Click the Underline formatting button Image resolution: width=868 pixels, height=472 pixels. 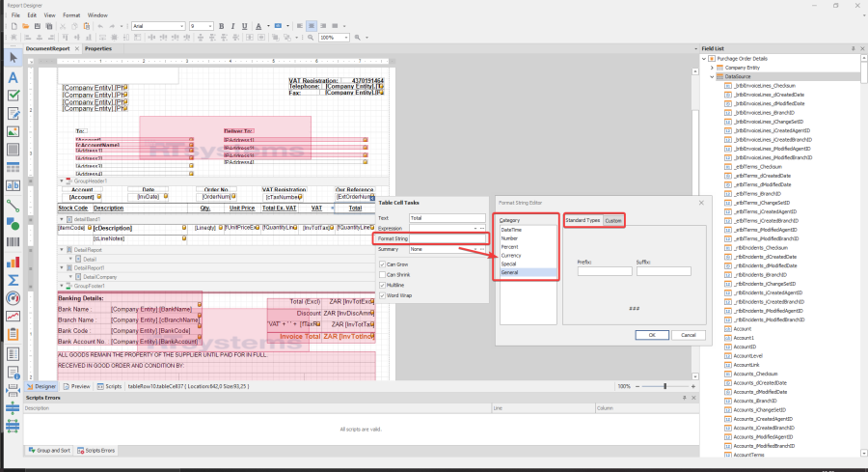coord(243,25)
